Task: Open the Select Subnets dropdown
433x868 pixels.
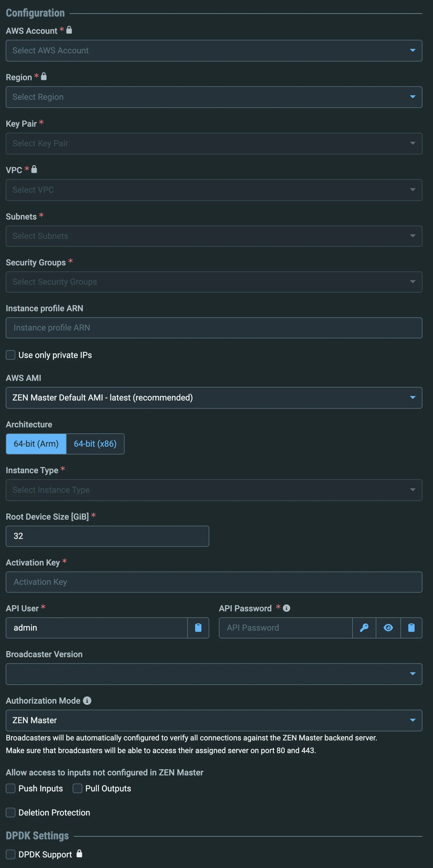Action: click(214, 236)
